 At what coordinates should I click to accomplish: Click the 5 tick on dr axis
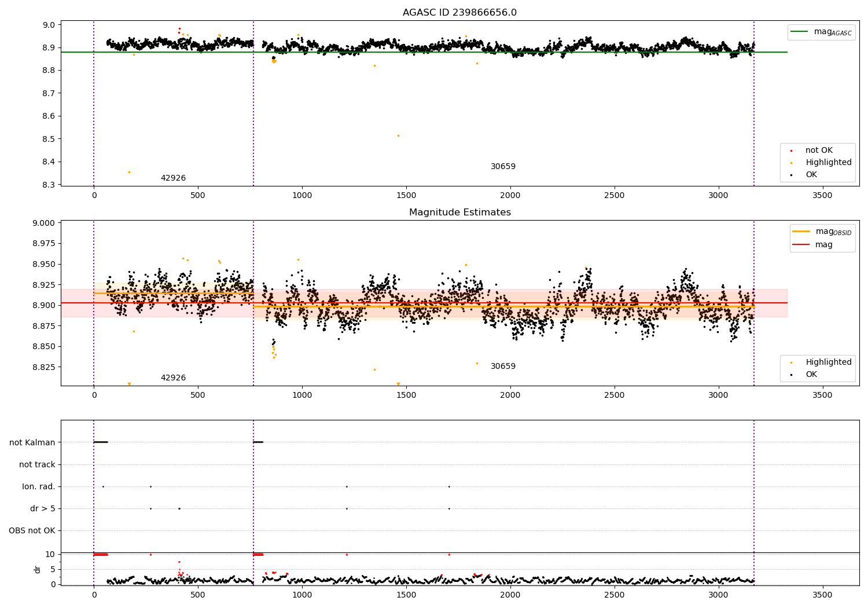point(53,569)
